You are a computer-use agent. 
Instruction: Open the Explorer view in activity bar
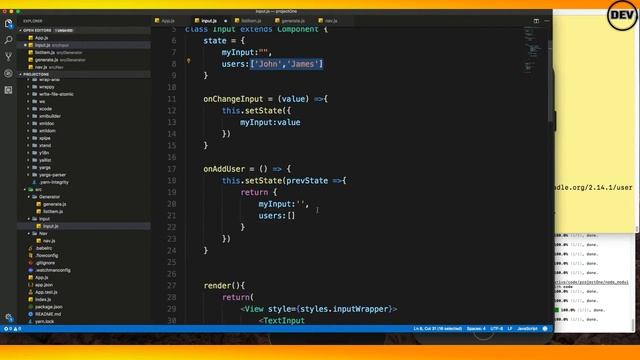pyautogui.click(x=8, y=23)
